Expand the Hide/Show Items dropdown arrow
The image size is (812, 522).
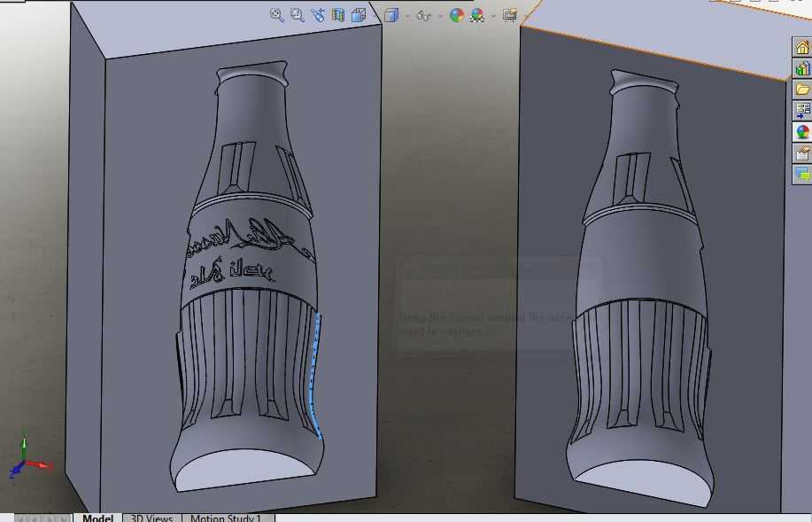tap(440, 16)
